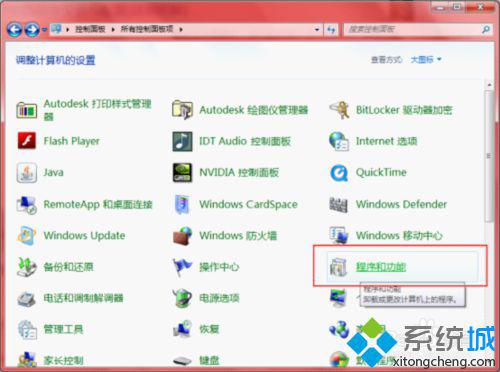Click the Windows CardSpace icon
500x372 pixels.
(182, 204)
